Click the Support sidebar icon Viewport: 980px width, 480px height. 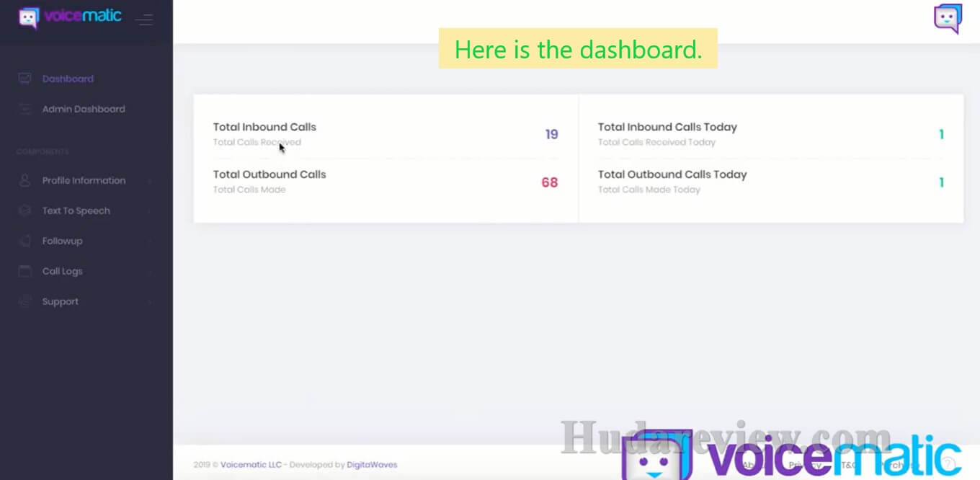pos(25,301)
